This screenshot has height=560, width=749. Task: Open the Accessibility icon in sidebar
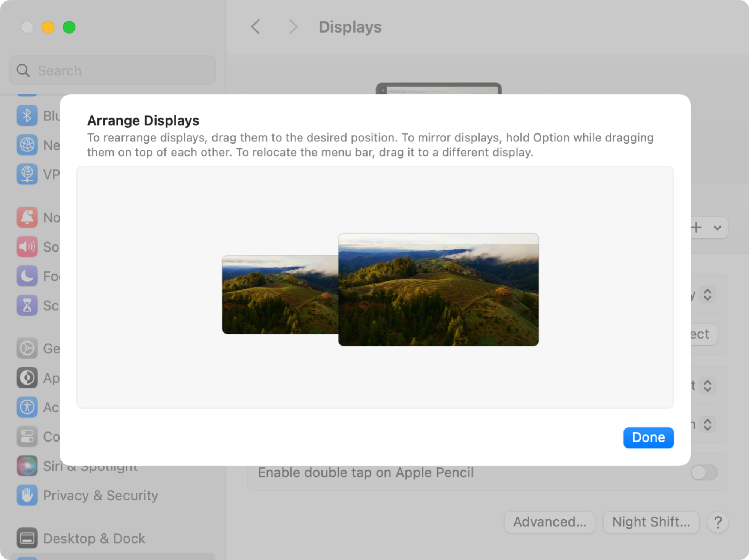27,407
